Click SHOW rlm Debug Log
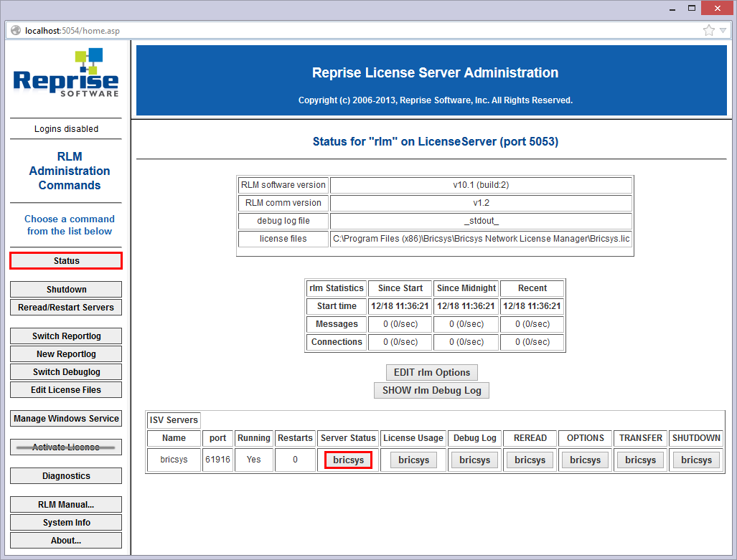Viewport: 737px width, 560px height. pos(431,391)
